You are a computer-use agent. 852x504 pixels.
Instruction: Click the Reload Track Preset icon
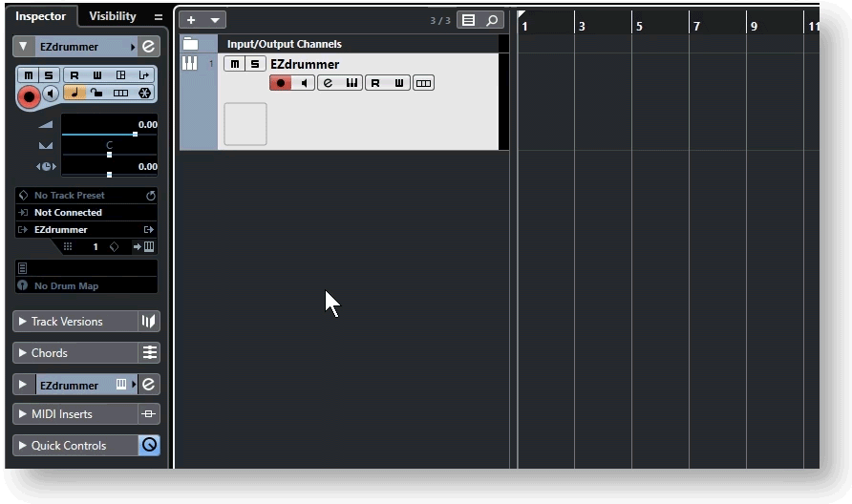(x=150, y=196)
